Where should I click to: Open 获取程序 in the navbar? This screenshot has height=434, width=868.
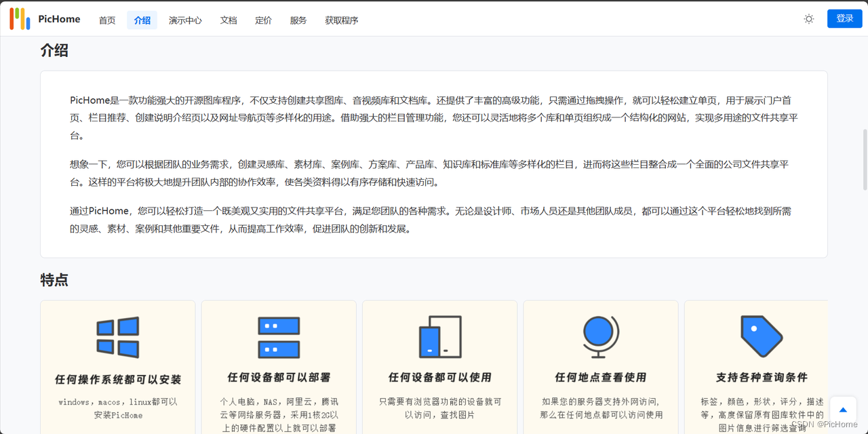tap(342, 20)
